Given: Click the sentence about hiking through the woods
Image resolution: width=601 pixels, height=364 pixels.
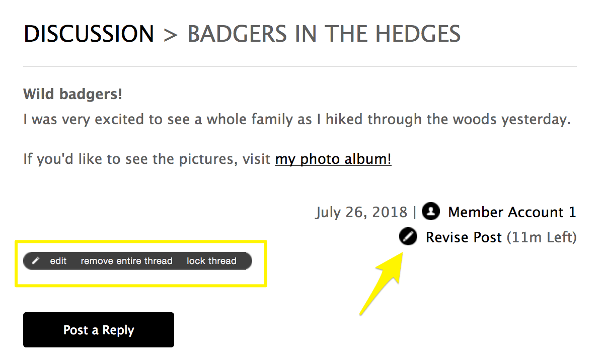Looking at the screenshot, I should pyautogui.click(x=296, y=120).
